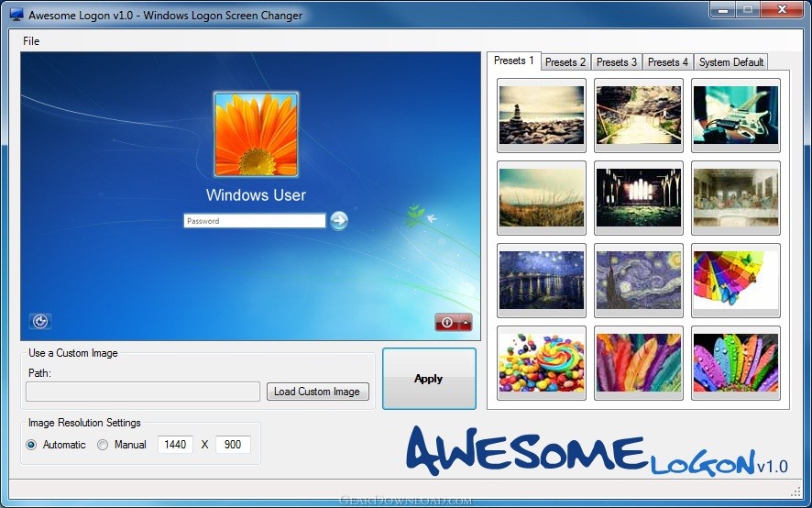Select the Last Supper painting preset

tap(736, 198)
